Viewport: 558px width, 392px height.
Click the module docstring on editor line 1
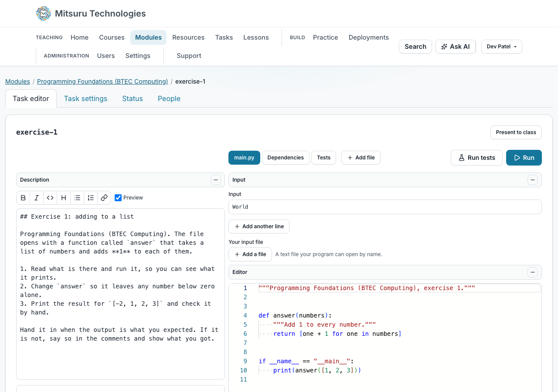(x=367, y=288)
